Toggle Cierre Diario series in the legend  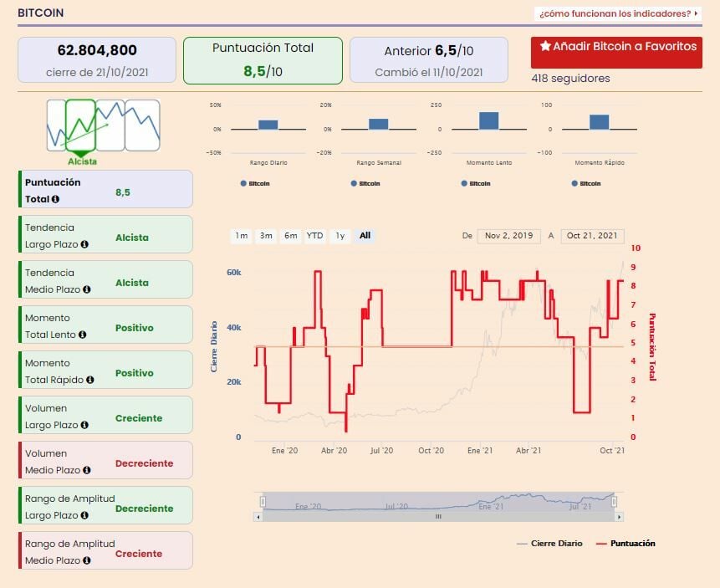click(x=549, y=544)
